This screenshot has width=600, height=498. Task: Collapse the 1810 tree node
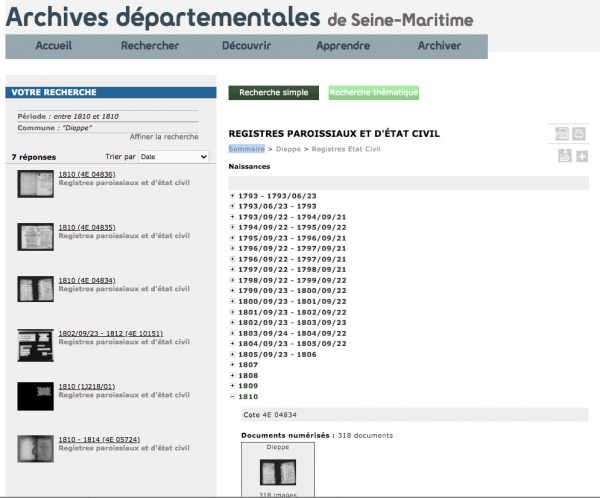232,395
